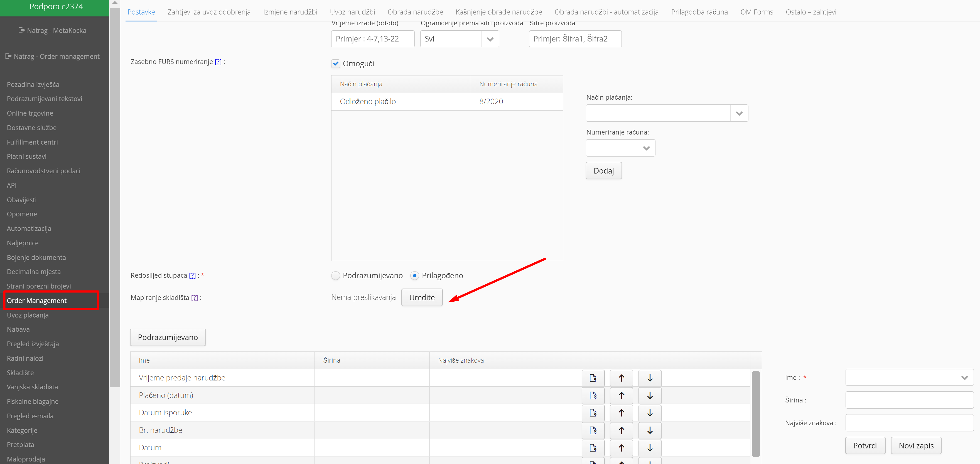Switch to Izmjene narudžbi tab
The width and height of the screenshot is (980, 464).
click(x=290, y=12)
